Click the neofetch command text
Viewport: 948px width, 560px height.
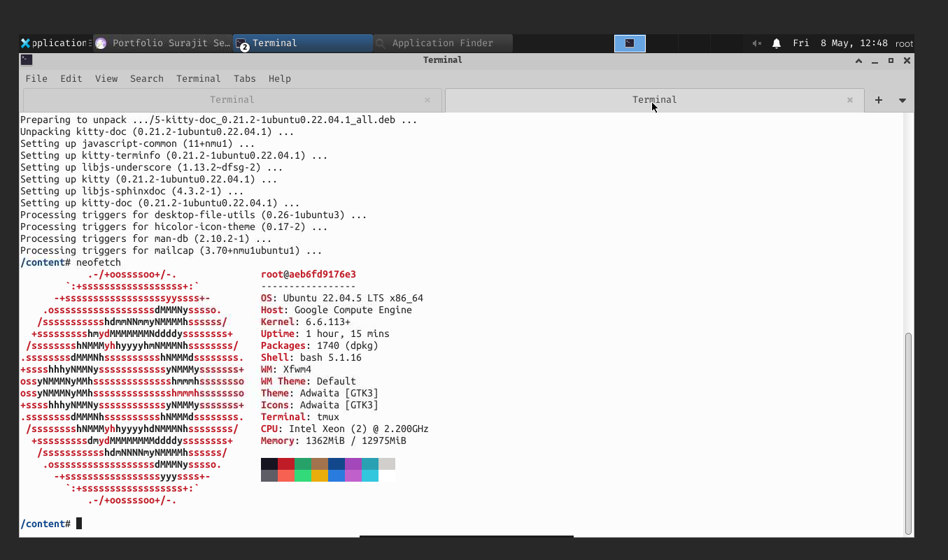click(x=99, y=262)
